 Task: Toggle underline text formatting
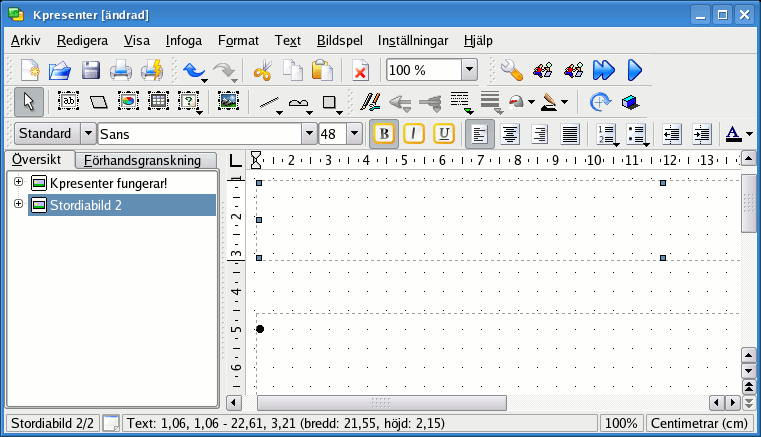tap(443, 133)
